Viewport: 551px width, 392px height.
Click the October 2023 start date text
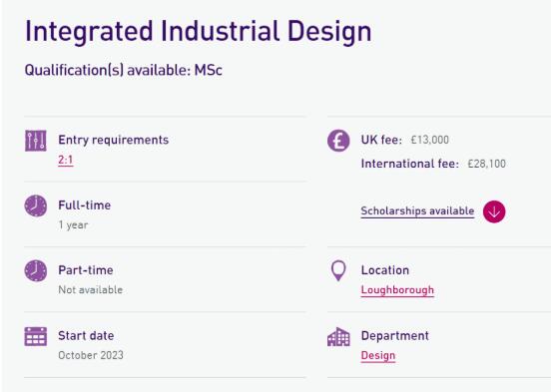pos(91,355)
